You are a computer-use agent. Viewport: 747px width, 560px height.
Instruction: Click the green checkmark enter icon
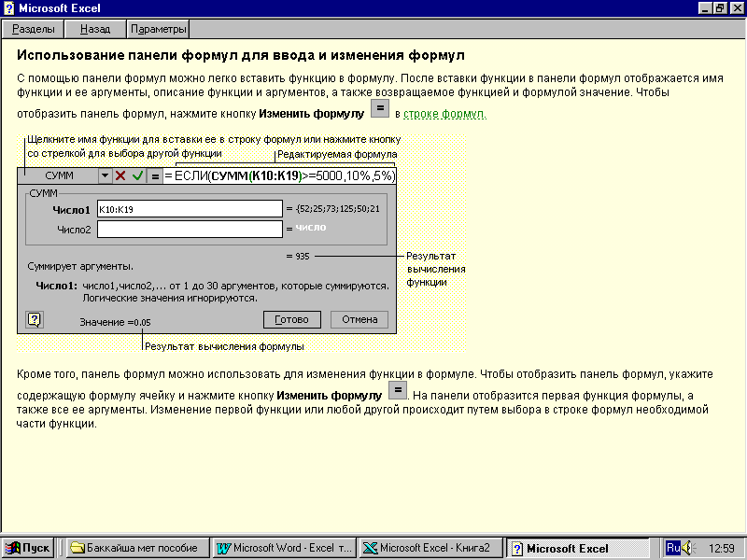coord(137,175)
